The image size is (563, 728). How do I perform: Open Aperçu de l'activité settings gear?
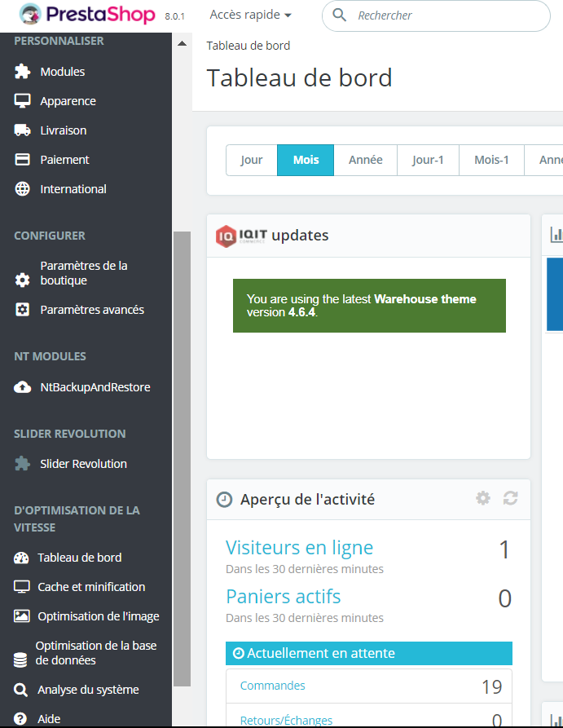click(x=483, y=498)
